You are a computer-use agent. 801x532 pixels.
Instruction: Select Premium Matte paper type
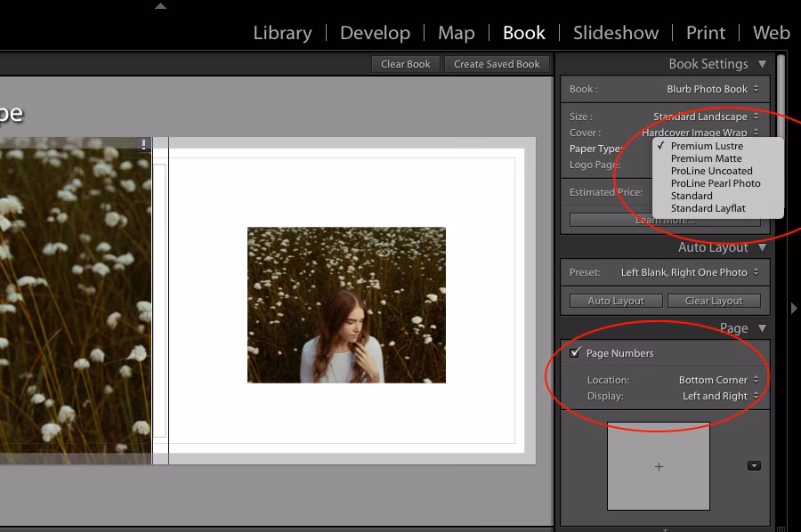point(708,158)
